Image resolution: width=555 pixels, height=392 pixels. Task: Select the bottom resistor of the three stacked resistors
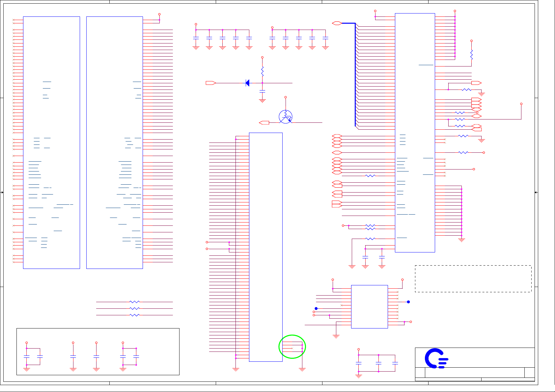[x=135, y=315]
